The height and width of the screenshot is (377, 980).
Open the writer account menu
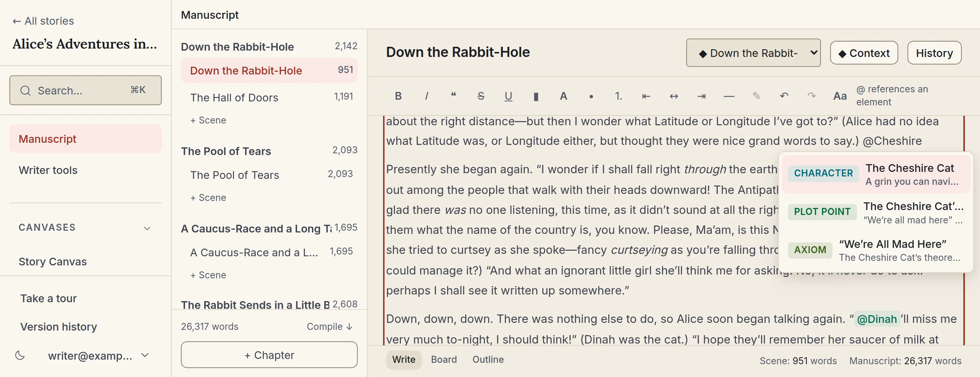[x=98, y=356]
